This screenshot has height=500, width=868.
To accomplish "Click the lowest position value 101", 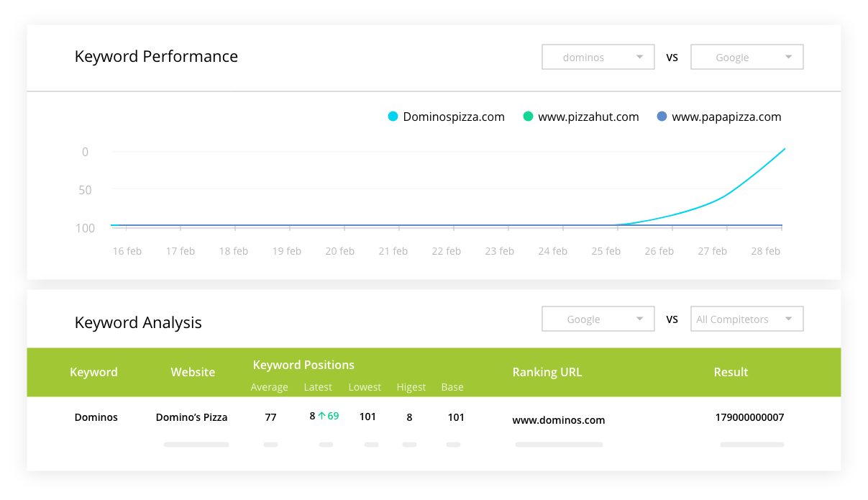I will [367, 417].
